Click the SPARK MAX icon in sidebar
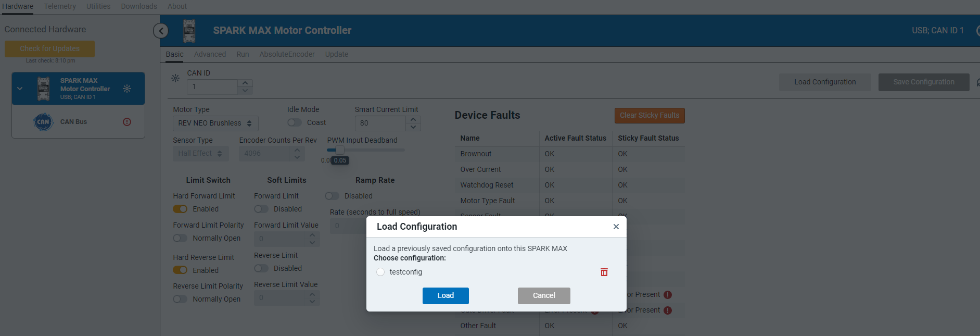The width and height of the screenshot is (980, 336). pyautogui.click(x=44, y=89)
